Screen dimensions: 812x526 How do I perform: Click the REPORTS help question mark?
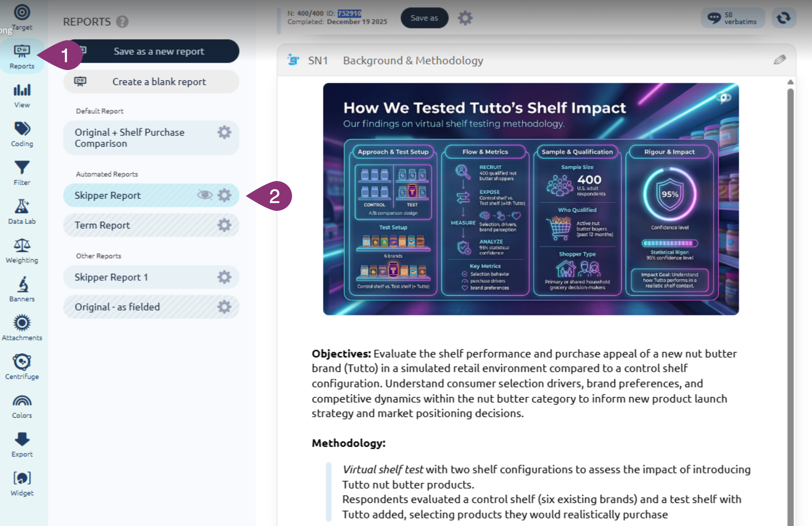coord(122,22)
